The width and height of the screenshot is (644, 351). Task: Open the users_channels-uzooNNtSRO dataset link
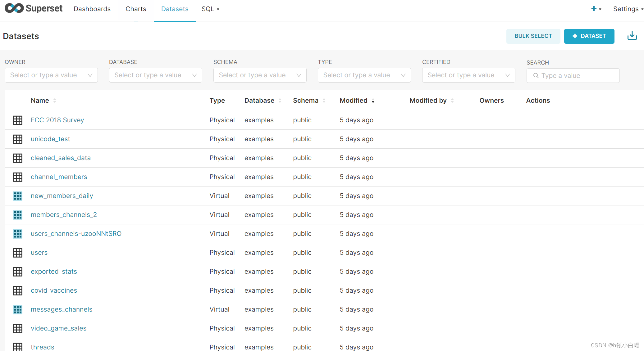76,234
